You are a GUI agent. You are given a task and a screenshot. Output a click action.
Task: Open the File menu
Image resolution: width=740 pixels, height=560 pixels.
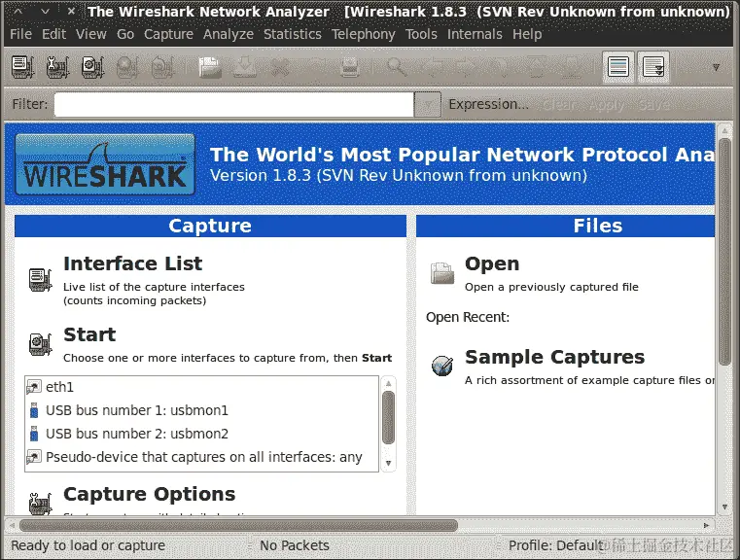point(20,34)
